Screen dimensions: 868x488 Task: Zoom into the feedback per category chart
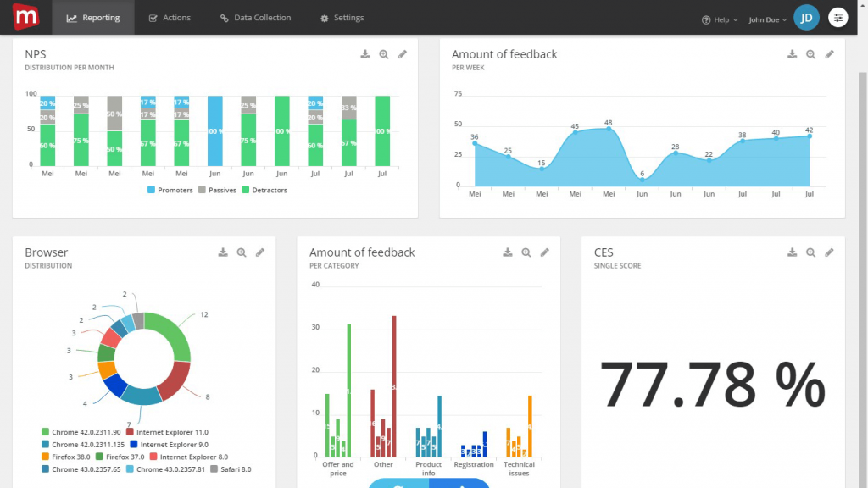click(x=526, y=252)
